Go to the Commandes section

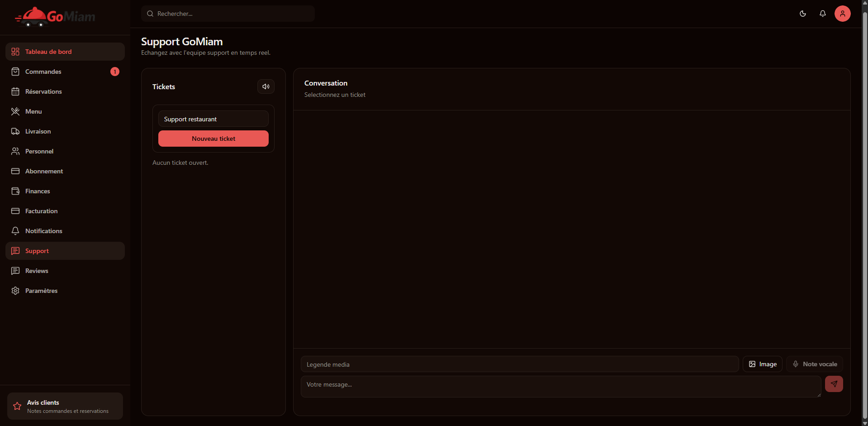(x=65, y=72)
